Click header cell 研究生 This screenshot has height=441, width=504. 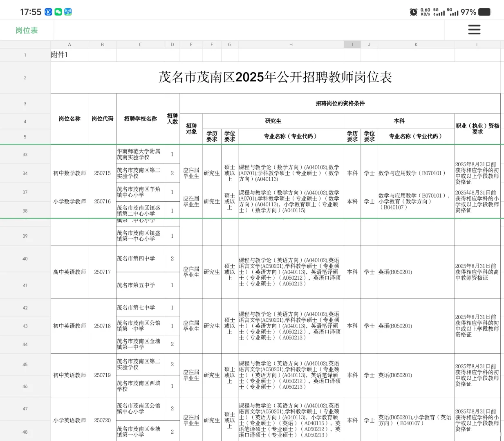[x=273, y=121]
